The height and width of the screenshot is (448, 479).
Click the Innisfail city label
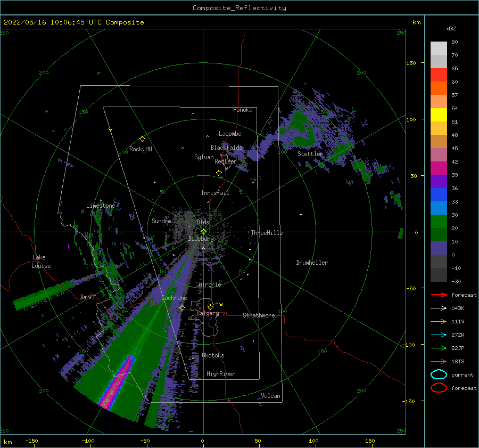215,193
